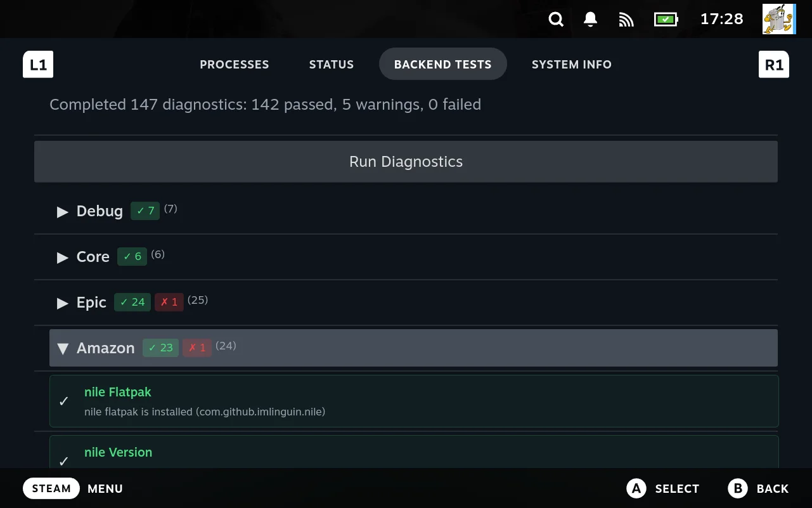Click the Core total count (6)
The width and height of the screenshot is (812, 508).
(158, 254)
